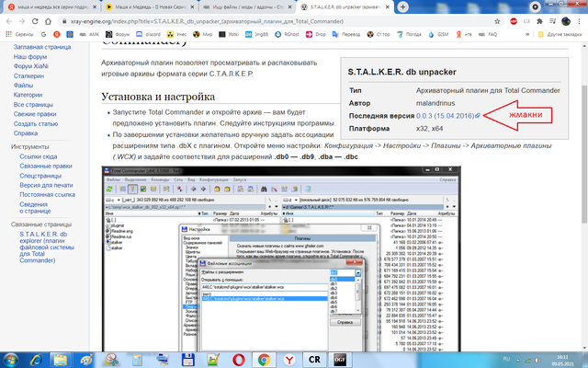588x368 pixels.
Task: Click the browser Forward arrow
Action: click(22, 21)
